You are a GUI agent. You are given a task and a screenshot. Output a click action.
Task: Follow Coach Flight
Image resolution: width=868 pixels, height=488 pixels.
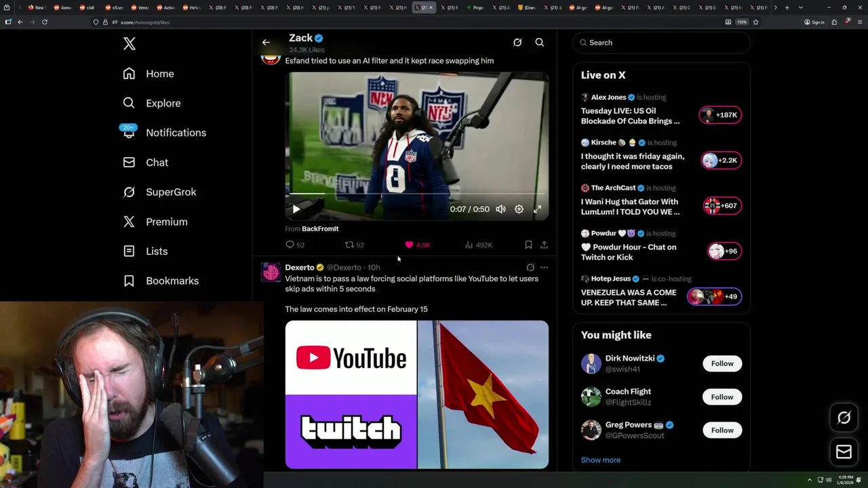[722, 397]
